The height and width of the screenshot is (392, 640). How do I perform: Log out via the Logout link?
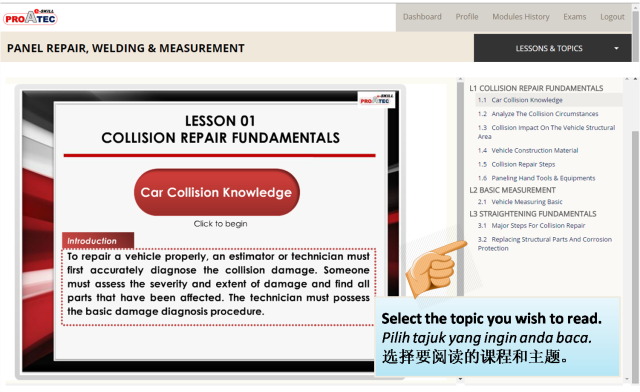tap(612, 17)
